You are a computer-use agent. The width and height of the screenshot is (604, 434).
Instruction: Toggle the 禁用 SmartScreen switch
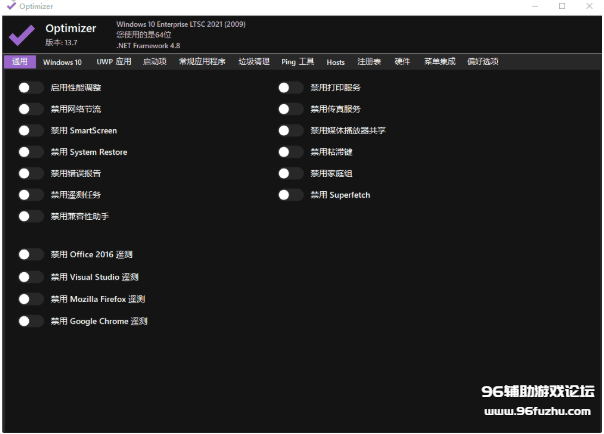(x=31, y=130)
